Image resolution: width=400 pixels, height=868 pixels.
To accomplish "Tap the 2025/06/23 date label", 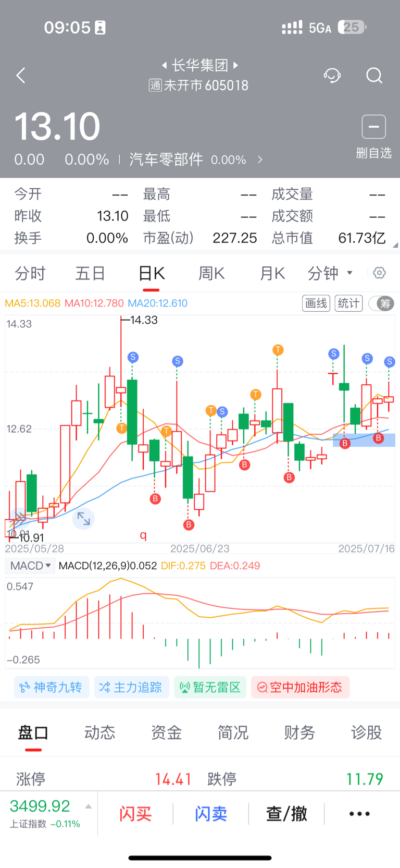I will coord(200,548).
